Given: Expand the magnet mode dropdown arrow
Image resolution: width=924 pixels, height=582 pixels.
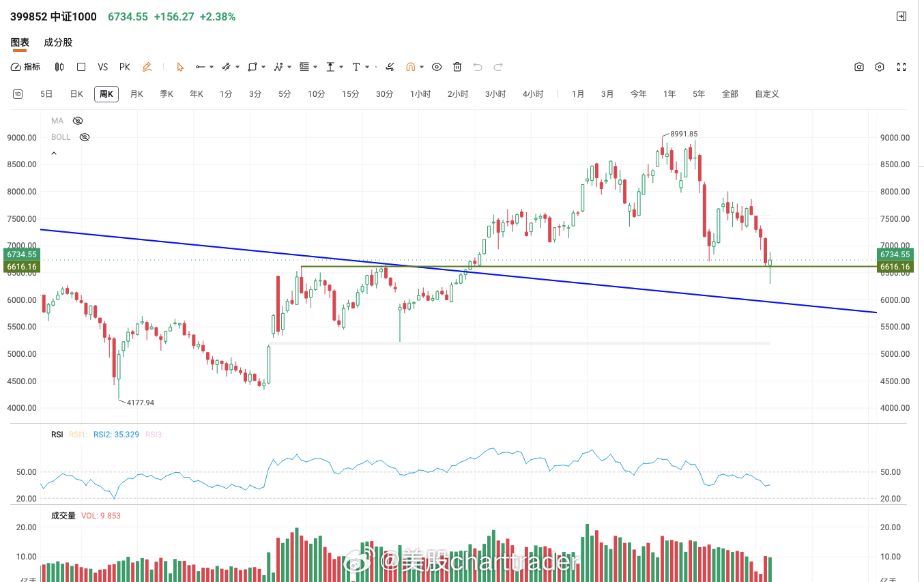Looking at the screenshot, I should click(x=422, y=67).
